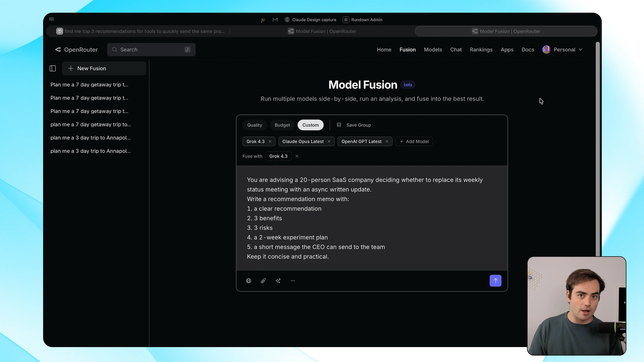
Task: Open the Fusion nav item
Action: [x=408, y=49]
